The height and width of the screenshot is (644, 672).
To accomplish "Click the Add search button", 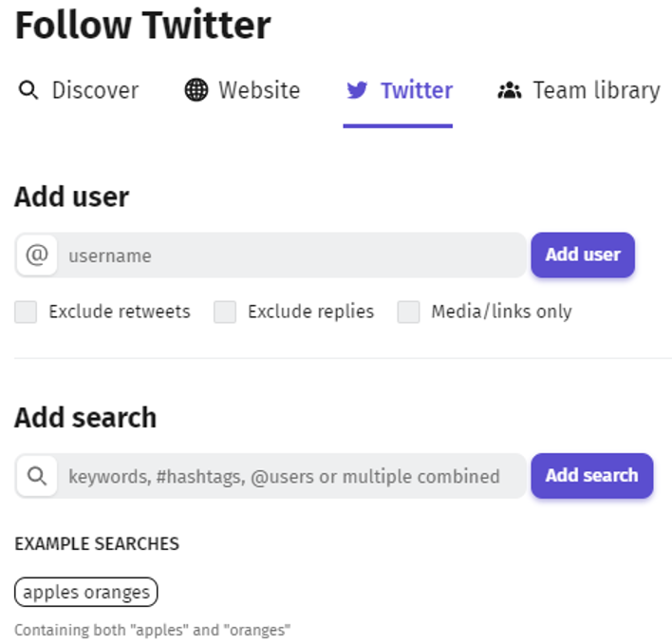I will [x=592, y=476].
